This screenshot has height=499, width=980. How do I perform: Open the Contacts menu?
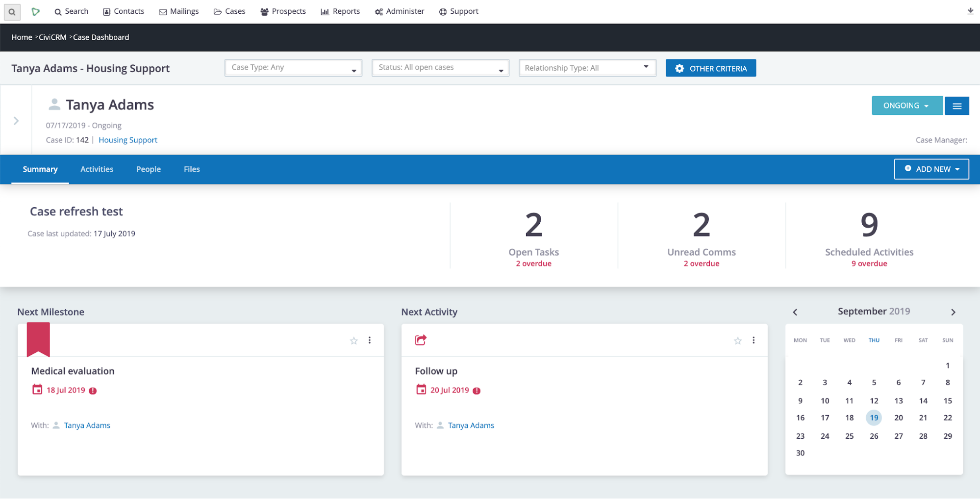tap(124, 11)
